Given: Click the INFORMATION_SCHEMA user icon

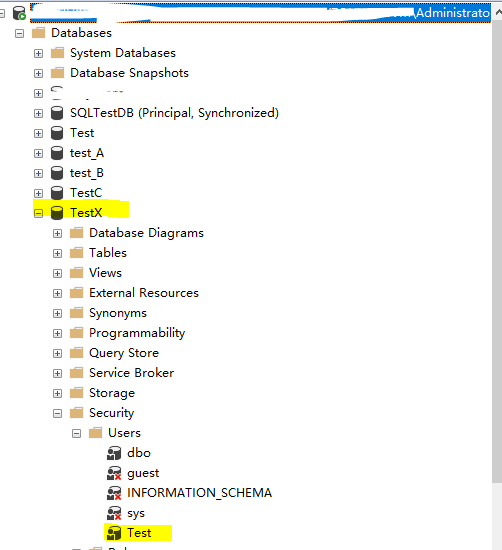Looking at the screenshot, I should [x=114, y=493].
